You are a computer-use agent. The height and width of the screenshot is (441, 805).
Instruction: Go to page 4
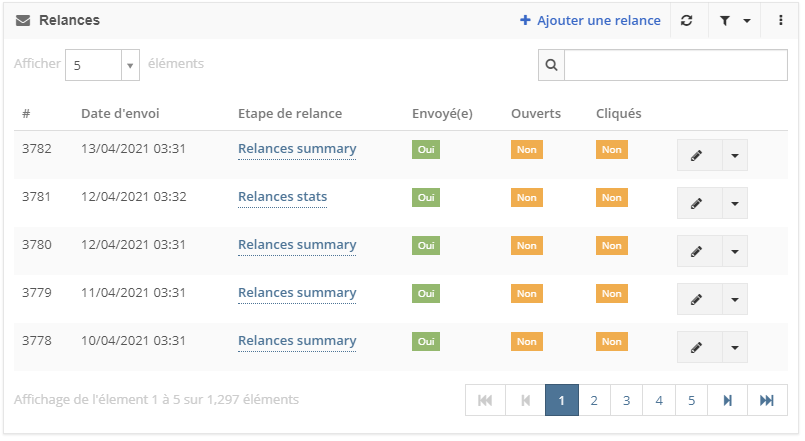coord(659,400)
